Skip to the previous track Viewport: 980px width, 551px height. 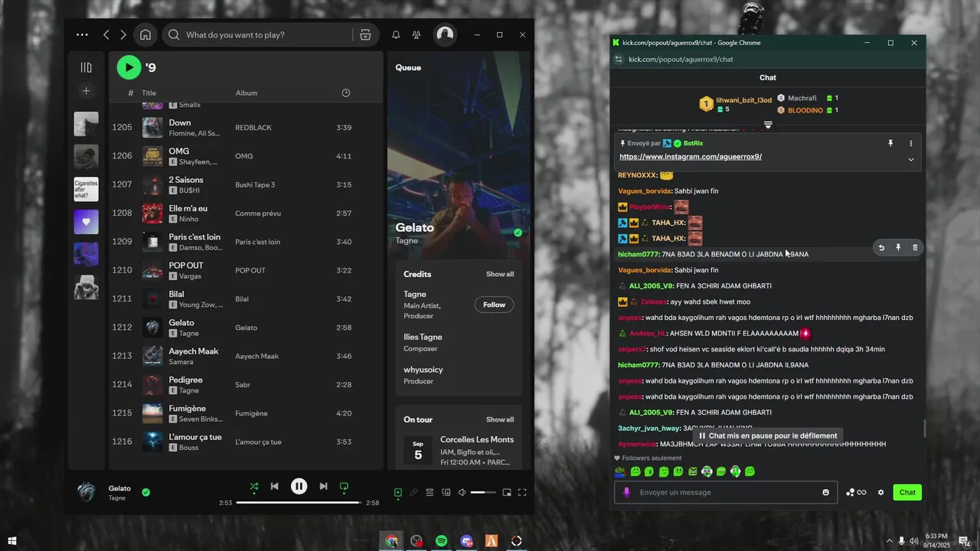pyautogui.click(x=275, y=486)
